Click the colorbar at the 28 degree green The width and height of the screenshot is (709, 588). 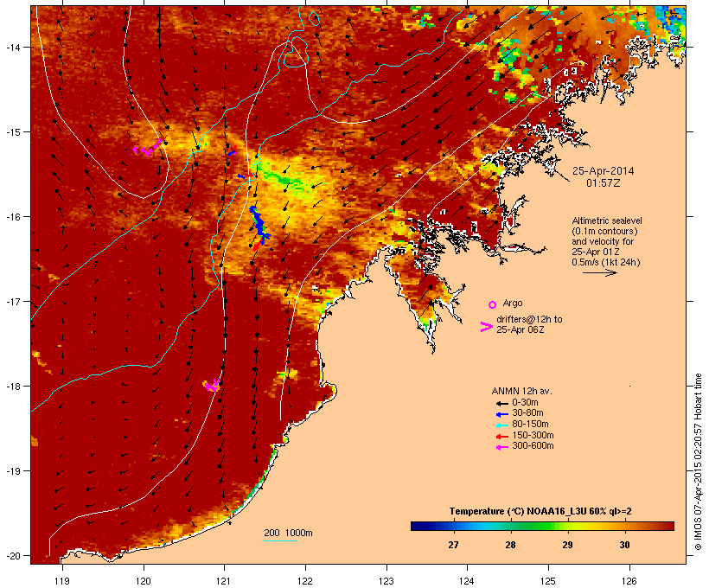[x=510, y=526]
